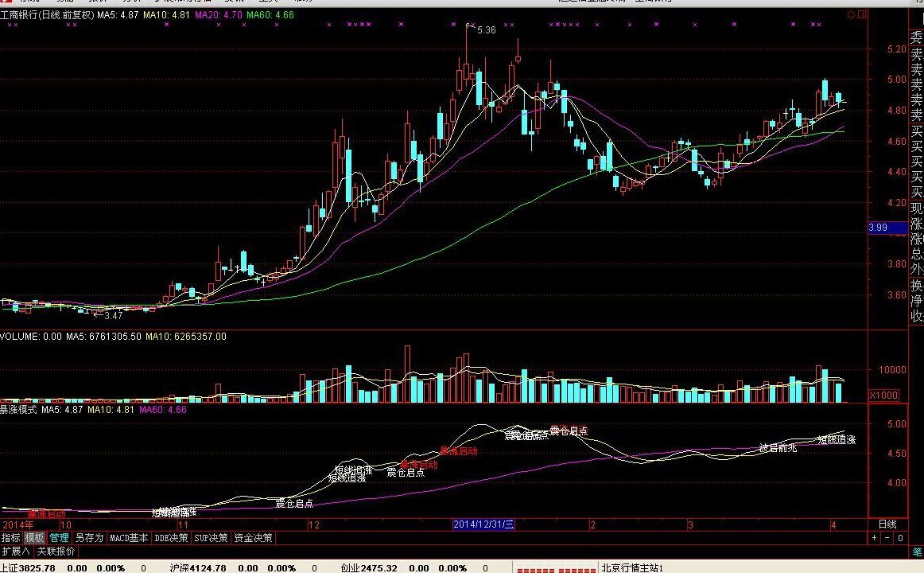
Task: Click the split-window square icon above the chart
Action: pyautogui.click(x=862, y=15)
